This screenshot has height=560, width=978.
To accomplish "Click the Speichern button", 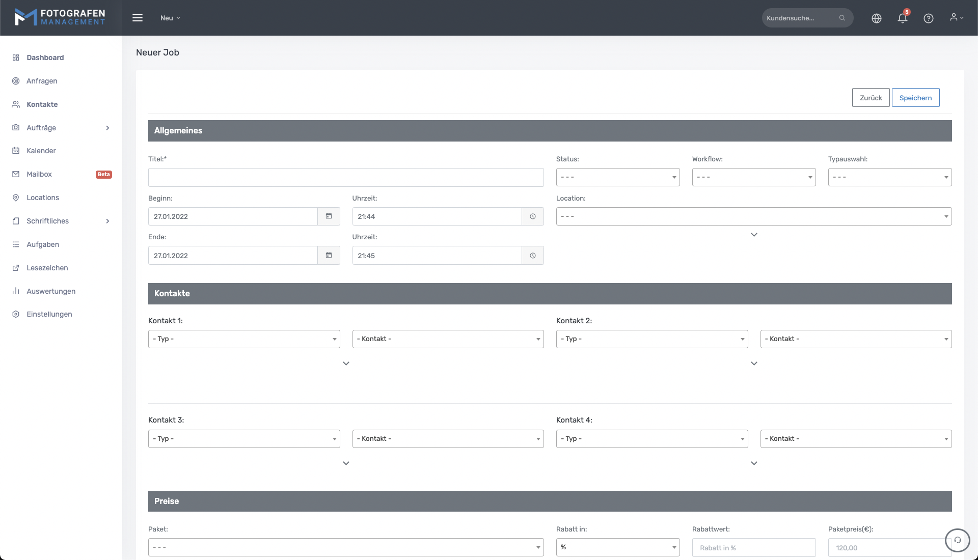I will point(915,98).
